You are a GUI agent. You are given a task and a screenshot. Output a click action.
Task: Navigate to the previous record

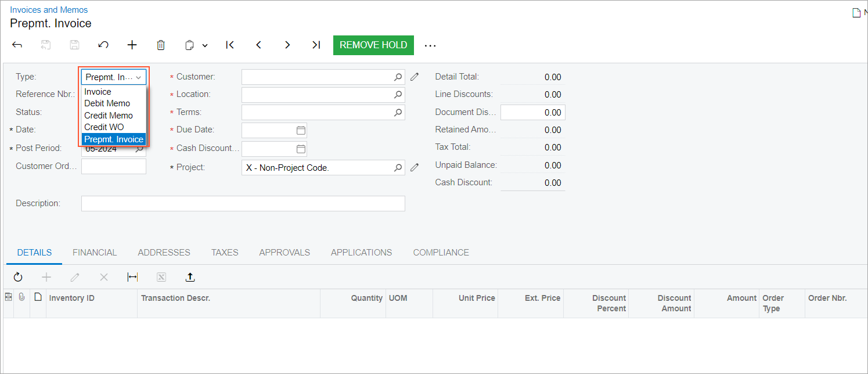pos(259,45)
